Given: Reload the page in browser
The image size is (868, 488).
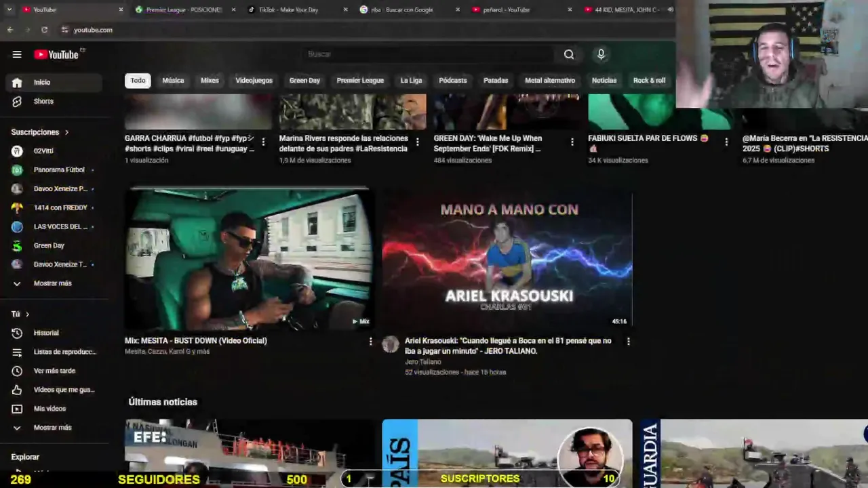Looking at the screenshot, I should tap(45, 30).
